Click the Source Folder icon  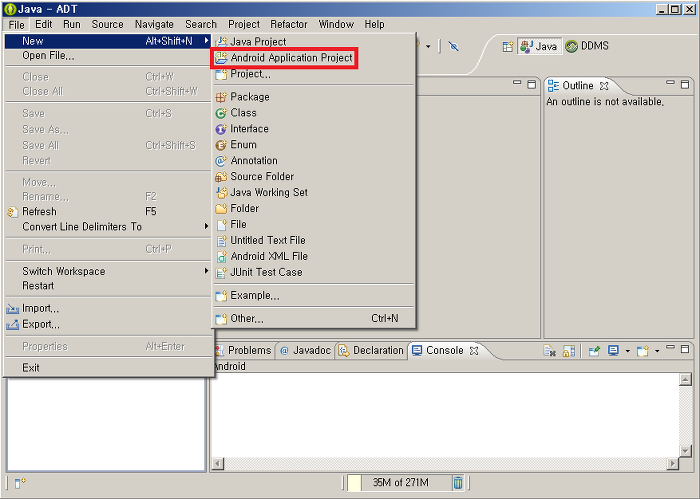pos(221,177)
